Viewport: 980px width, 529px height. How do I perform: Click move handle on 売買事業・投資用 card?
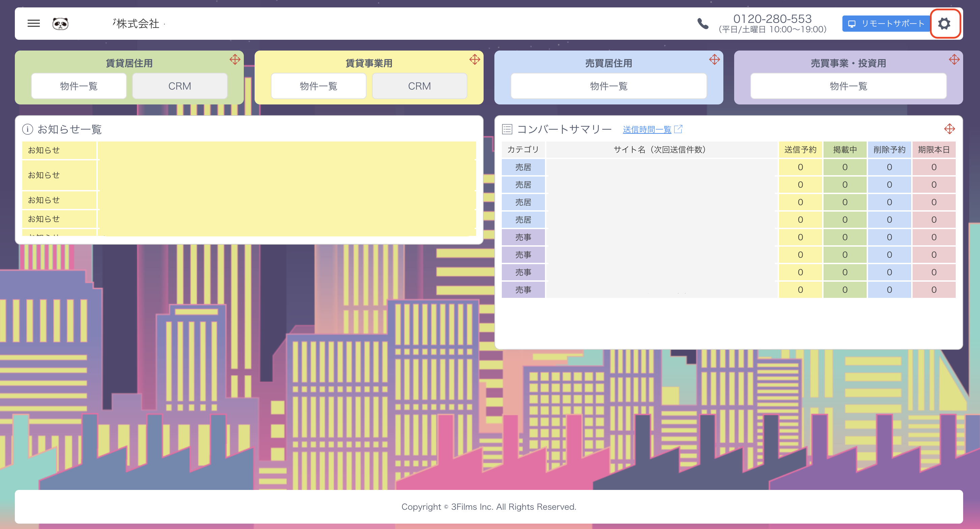click(954, 59)
